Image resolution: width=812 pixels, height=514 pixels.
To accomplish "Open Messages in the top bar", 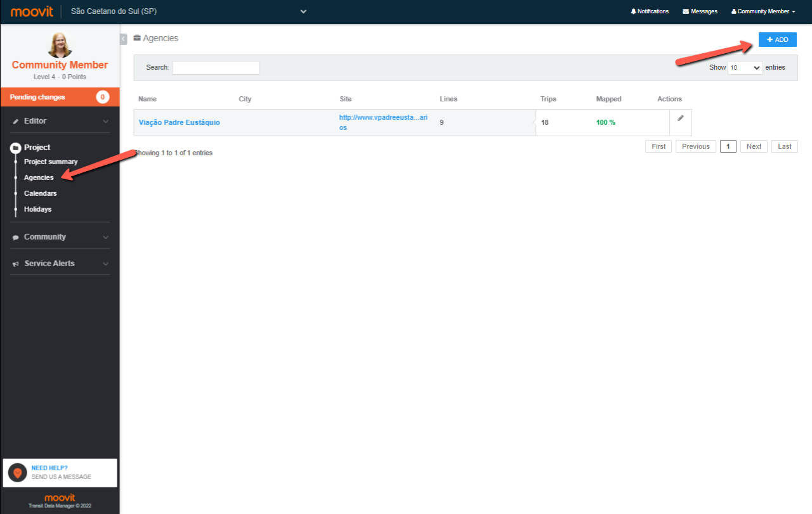I will 700,11.
